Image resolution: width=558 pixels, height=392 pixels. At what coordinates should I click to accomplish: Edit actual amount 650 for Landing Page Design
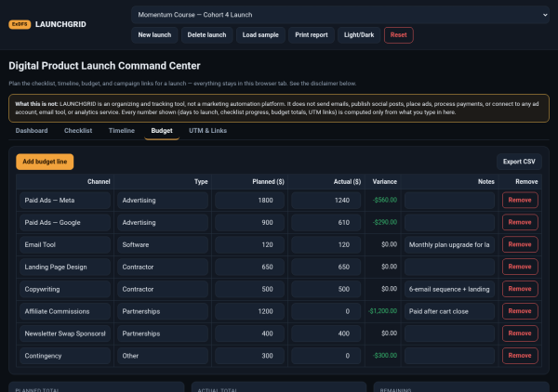click(x=326, y=267)
